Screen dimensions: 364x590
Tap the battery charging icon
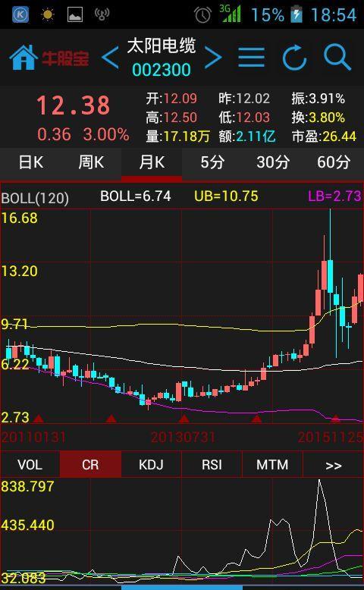pyautogui.click(x=297, y=14)
